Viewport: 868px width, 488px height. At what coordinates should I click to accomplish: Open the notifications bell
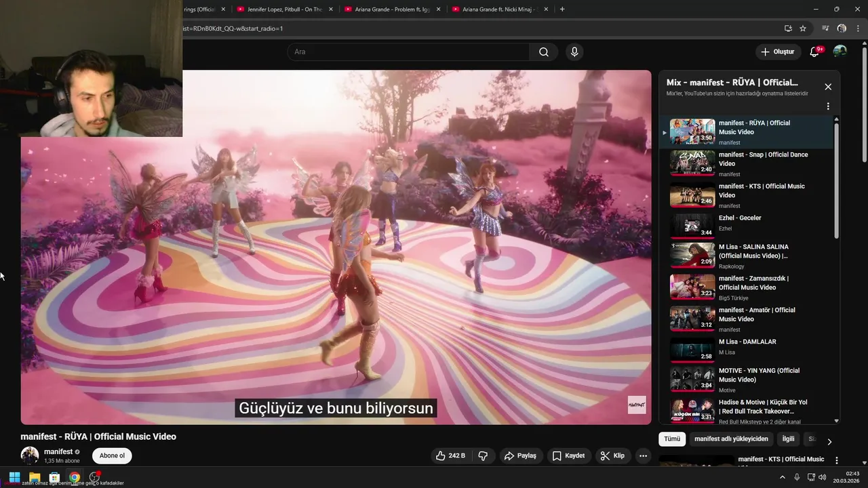pyautogui.click(x=814, y=52)
